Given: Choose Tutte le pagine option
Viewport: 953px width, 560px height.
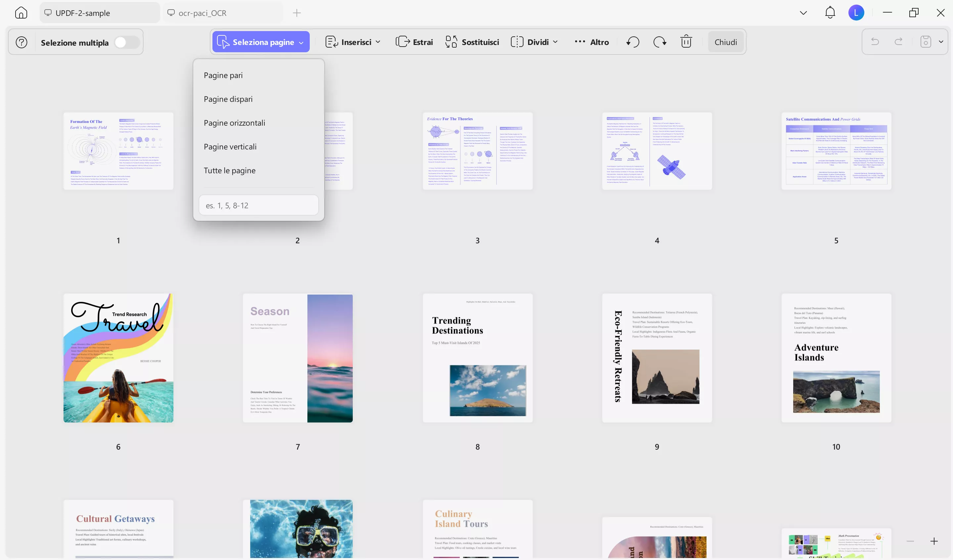Looking at the screenshot, I should [230, 171].
